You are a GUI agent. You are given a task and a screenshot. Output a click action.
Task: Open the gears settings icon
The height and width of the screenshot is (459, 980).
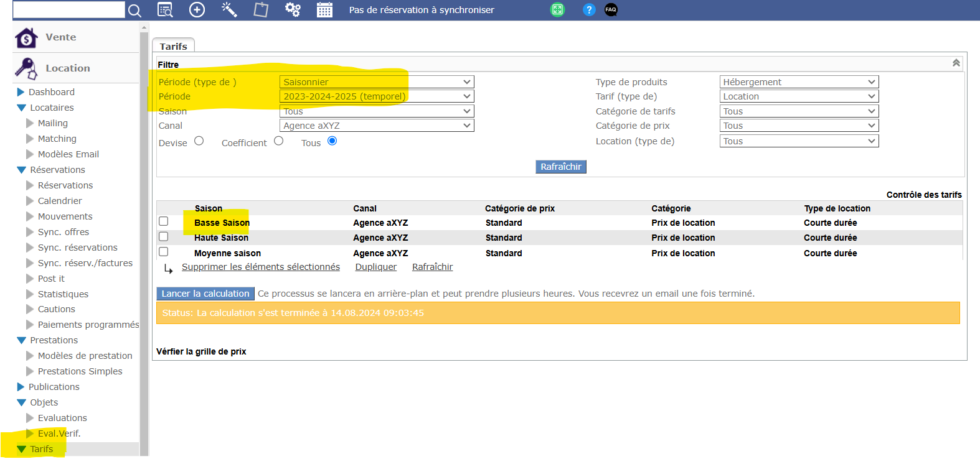(293, 10)
